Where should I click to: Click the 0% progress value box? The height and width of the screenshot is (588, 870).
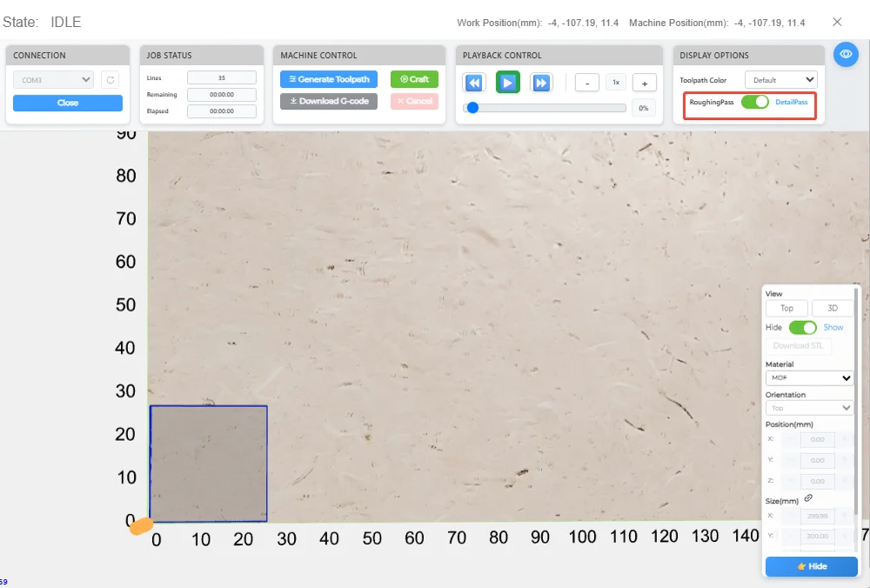(644, 108)
